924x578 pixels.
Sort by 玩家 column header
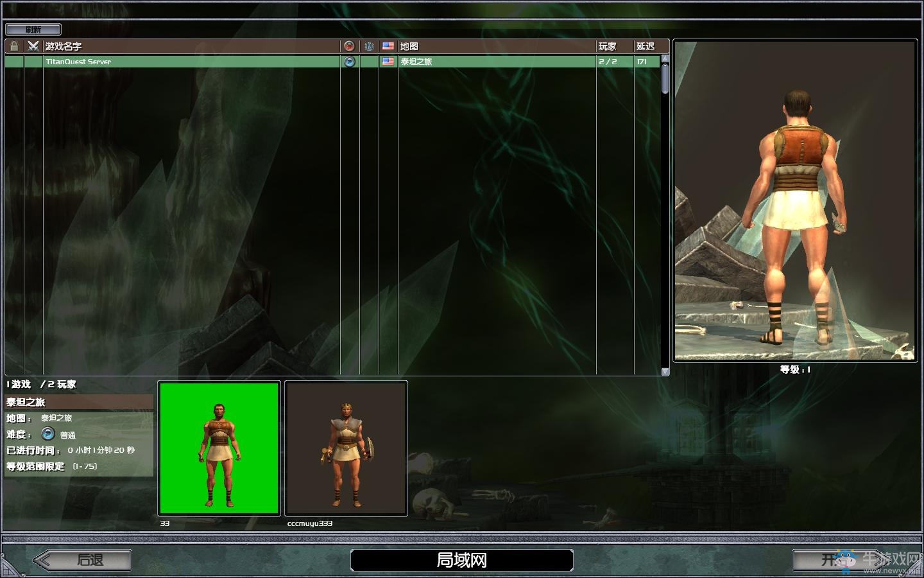(615, 46)
